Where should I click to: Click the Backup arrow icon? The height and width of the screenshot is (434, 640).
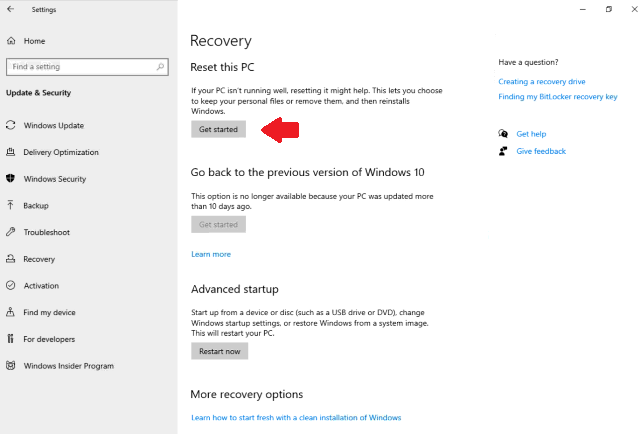[x=11, y=206]
